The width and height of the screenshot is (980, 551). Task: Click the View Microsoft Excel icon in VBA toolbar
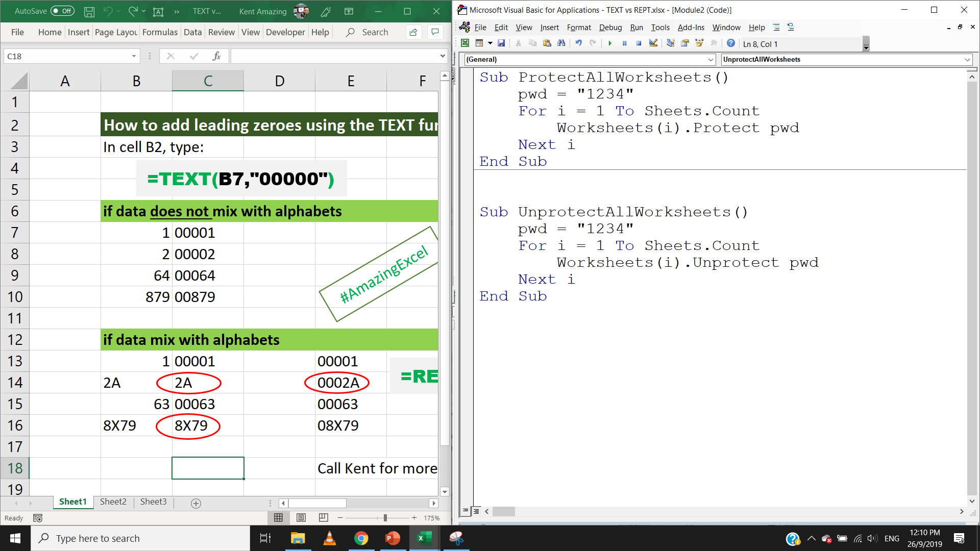465,43
